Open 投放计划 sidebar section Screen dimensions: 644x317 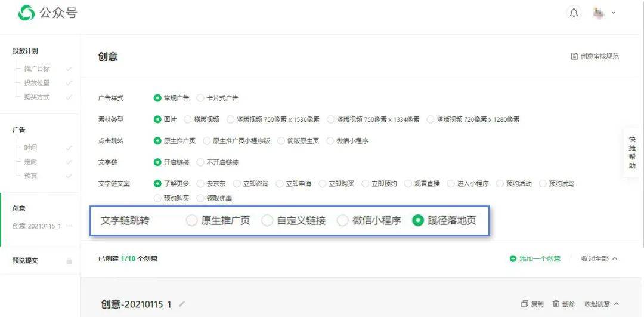(x=26, y=51)
